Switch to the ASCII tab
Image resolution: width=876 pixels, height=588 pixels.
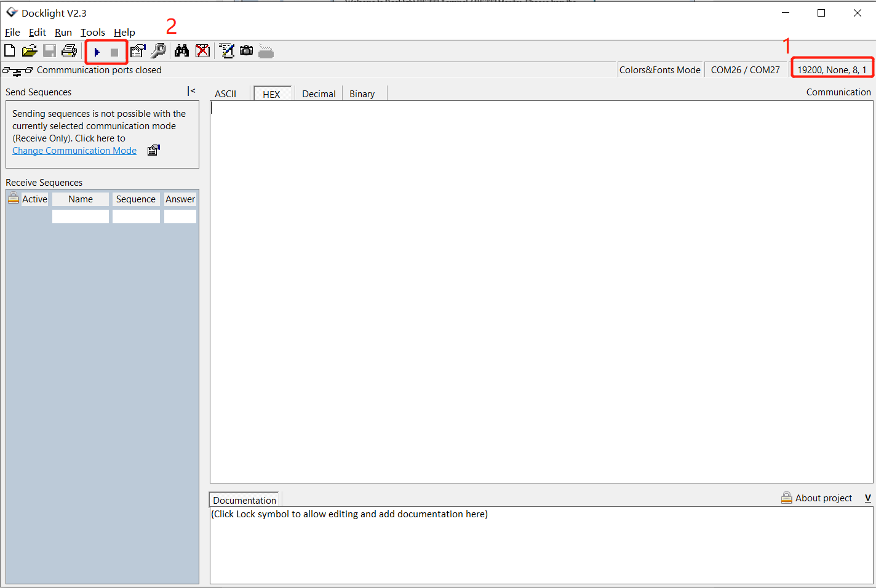point(226,94)
